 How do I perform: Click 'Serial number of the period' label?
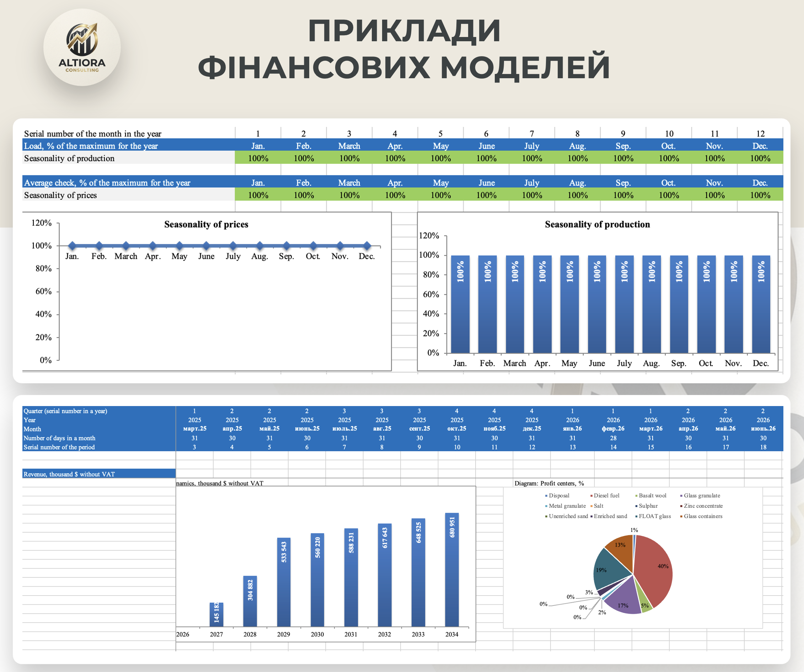coord(59,447)
